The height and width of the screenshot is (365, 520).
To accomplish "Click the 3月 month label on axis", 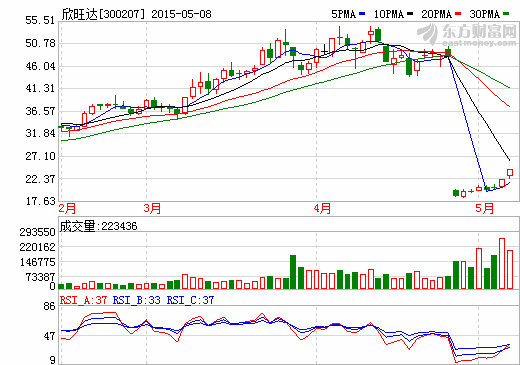I will pos(152,208).
